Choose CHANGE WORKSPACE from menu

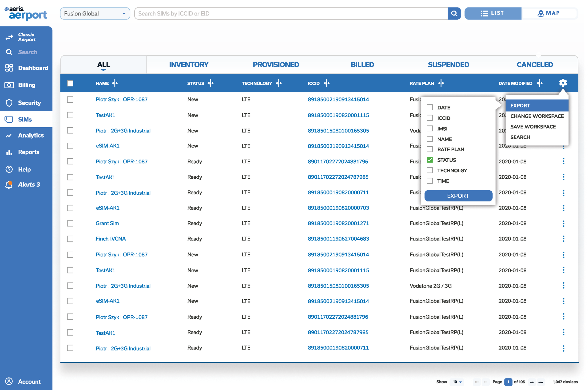536,116
